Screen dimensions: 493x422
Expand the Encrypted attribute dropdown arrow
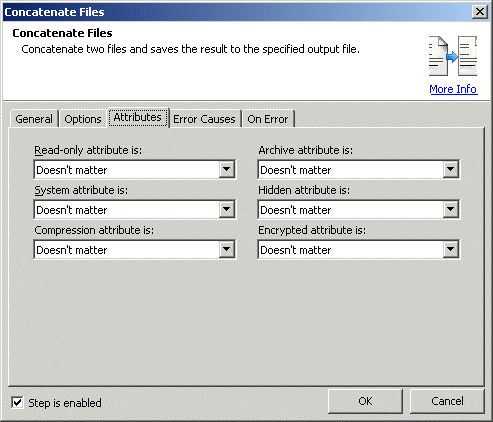pyautogui.click(x=450, y=249)
